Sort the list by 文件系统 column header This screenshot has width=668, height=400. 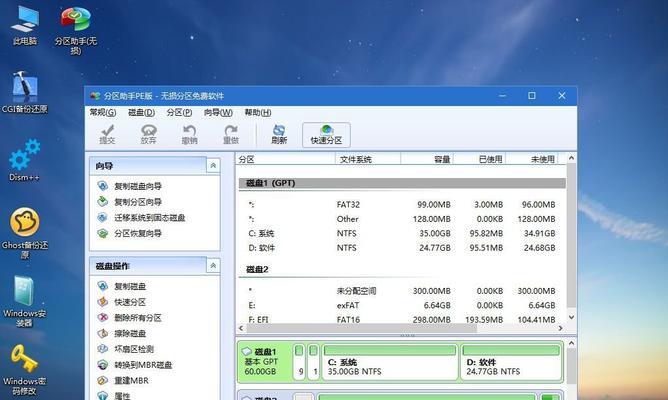tap(355, 159)
